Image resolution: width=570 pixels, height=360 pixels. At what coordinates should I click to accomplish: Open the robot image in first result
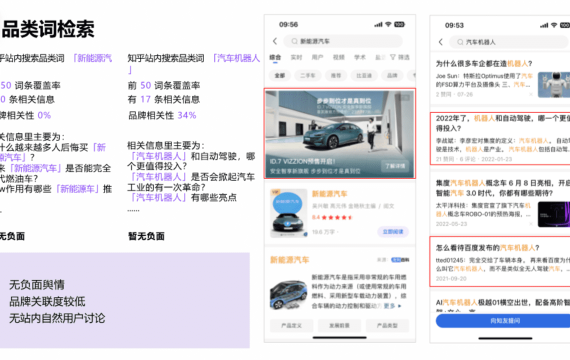554,84
